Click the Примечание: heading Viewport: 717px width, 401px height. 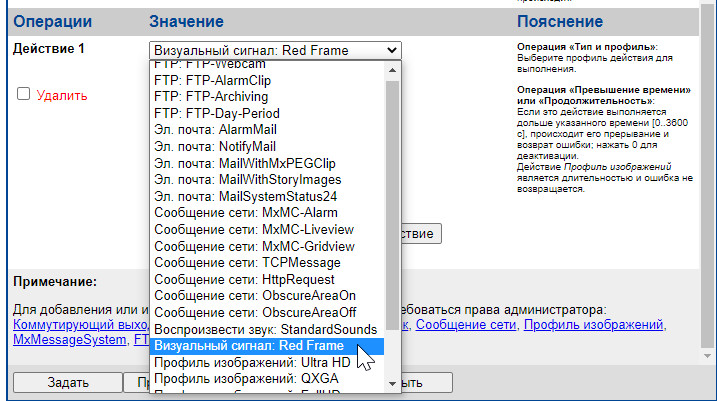(55, 282)
